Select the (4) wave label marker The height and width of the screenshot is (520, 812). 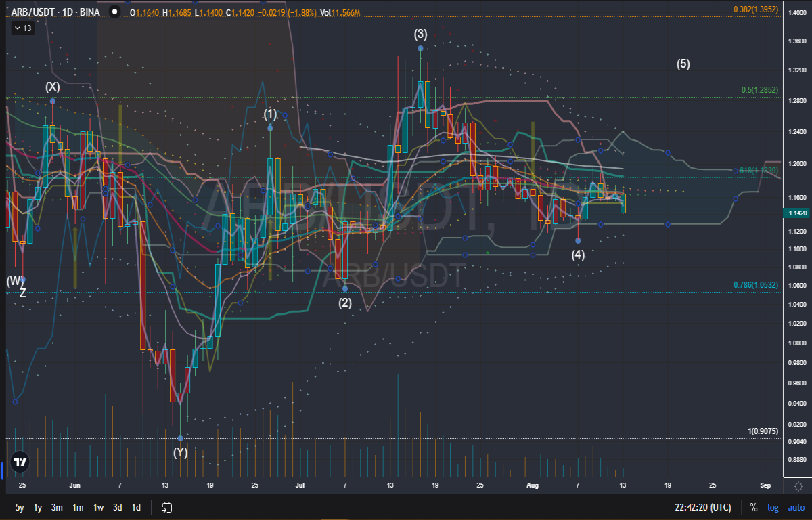click(x=578, y=255)
